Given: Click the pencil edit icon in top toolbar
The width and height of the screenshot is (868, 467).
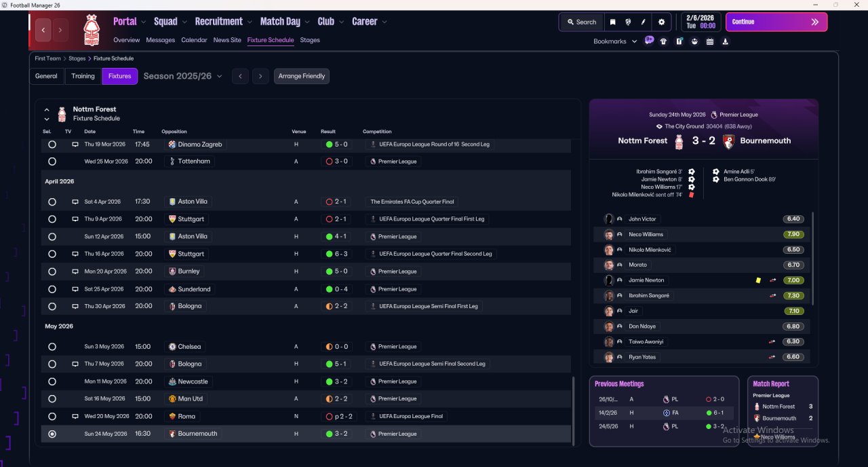Looking at the screenshot, I should 643,22.
